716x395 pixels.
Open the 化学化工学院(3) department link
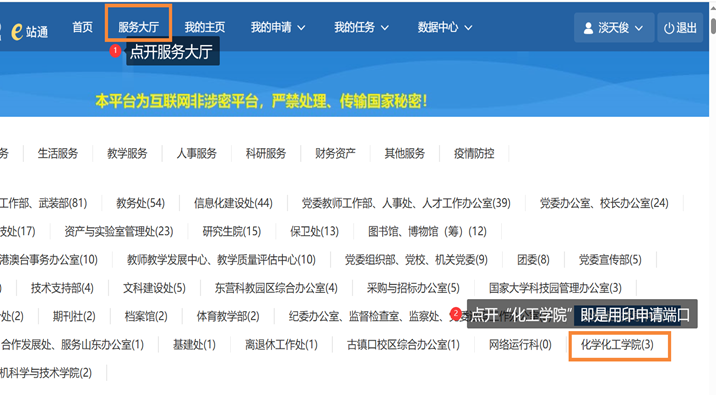[x=617, y=345]
